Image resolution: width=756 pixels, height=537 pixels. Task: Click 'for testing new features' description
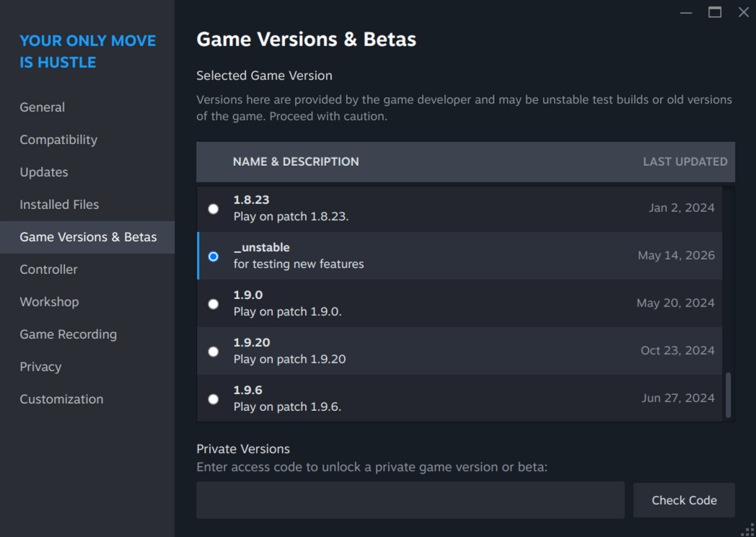299,264
